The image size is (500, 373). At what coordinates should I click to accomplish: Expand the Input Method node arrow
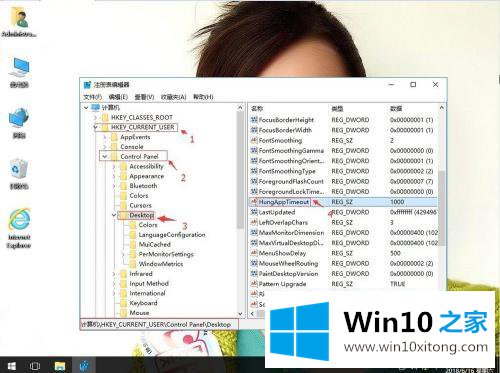click(114, 284)
